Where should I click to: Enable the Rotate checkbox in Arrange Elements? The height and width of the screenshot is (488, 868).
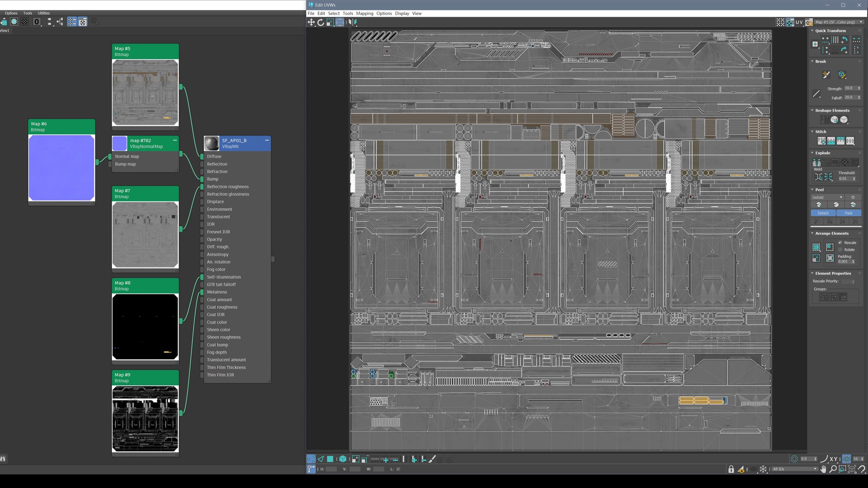[x=840, y=250]
